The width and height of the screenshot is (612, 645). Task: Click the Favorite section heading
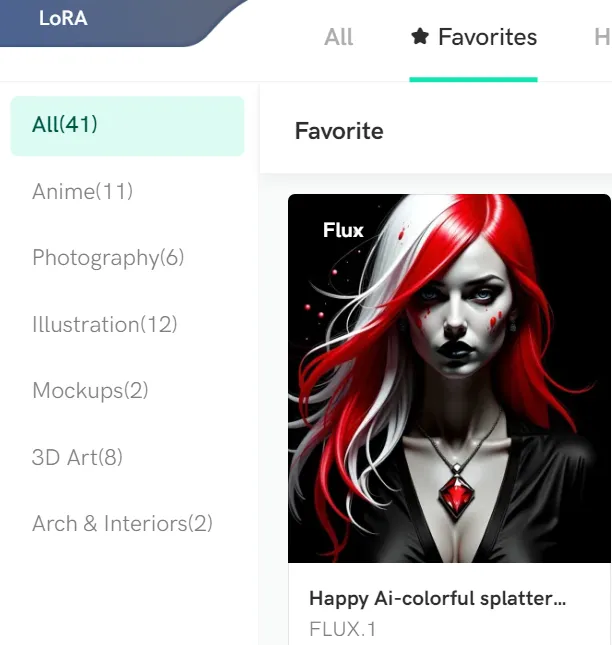click(339, 131)
